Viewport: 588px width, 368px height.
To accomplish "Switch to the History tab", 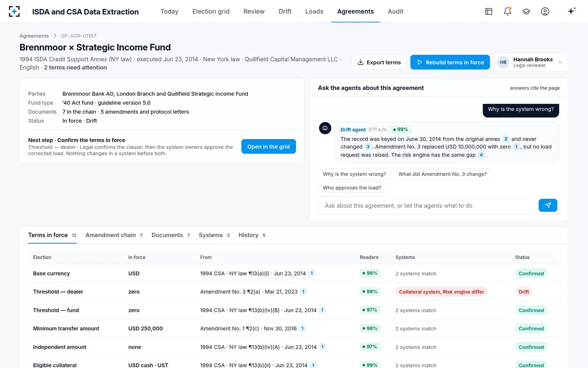I will point(252,235).
